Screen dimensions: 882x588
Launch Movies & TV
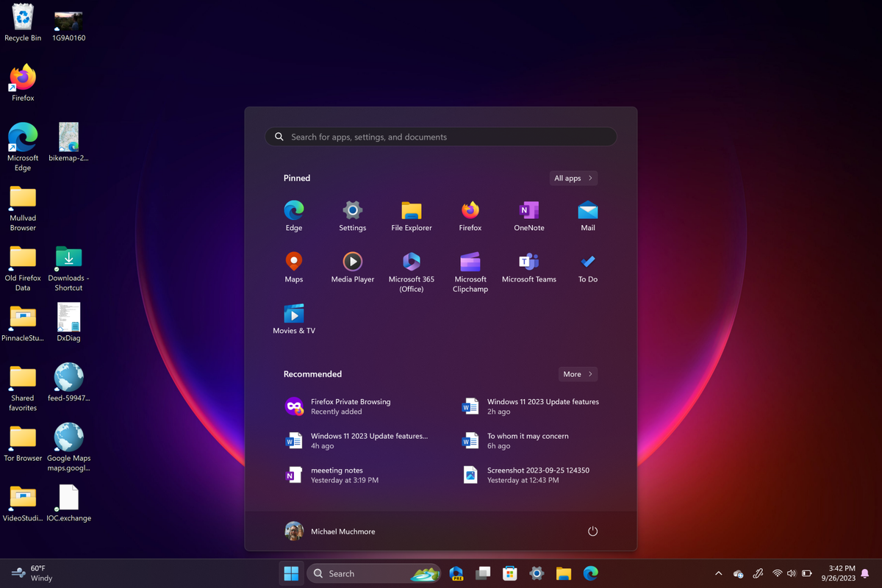coord(294,319)
